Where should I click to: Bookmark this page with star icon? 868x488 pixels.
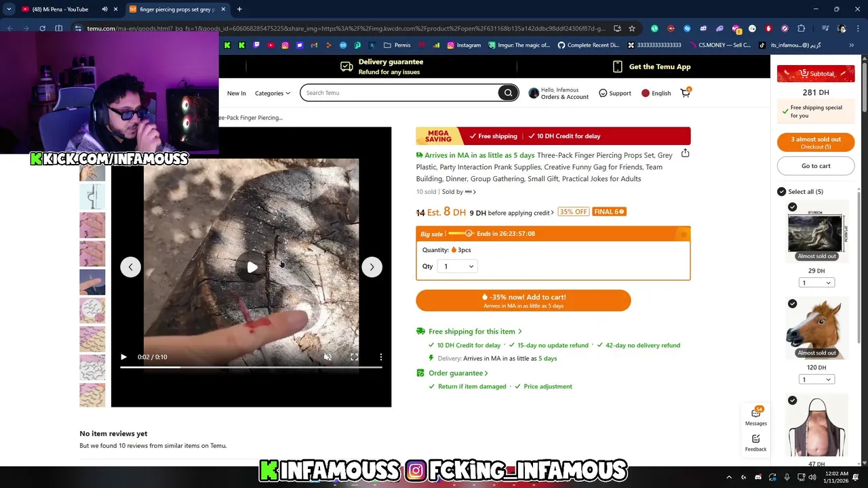[x=632, y=28]
